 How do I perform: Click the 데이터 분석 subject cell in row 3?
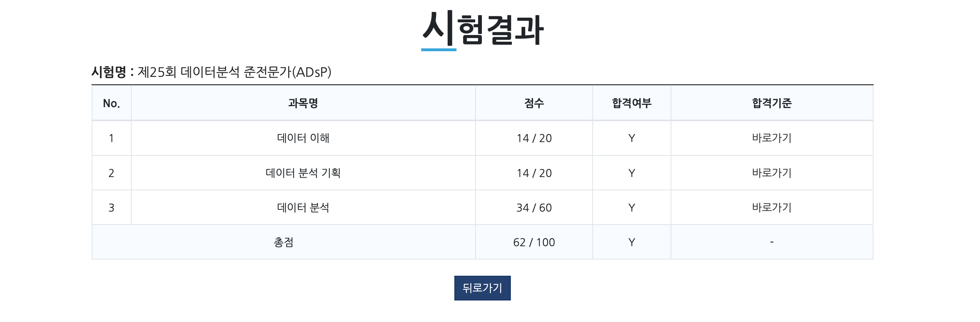[303, 208]
